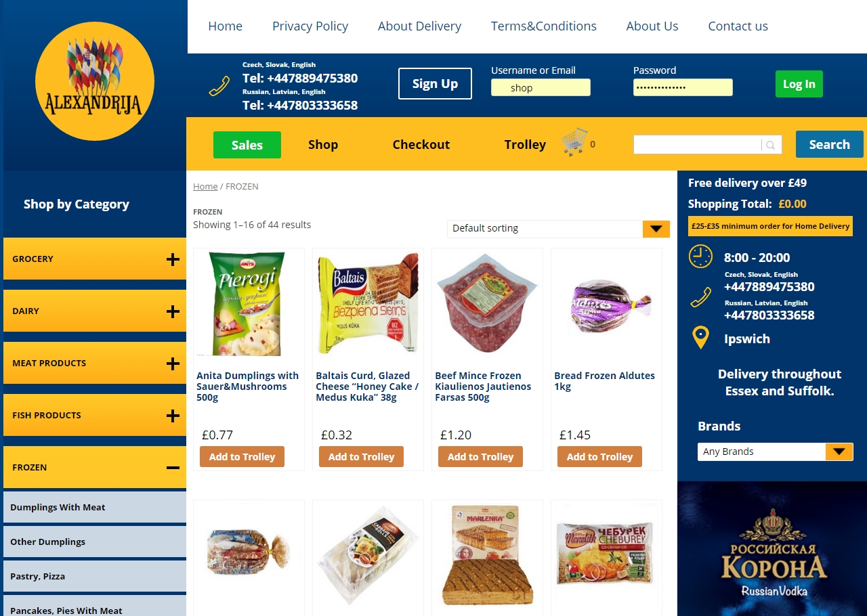The width and height of the screenshot is (867, 616).
Task: Click the phone icon in header
Action: [219, 86]
